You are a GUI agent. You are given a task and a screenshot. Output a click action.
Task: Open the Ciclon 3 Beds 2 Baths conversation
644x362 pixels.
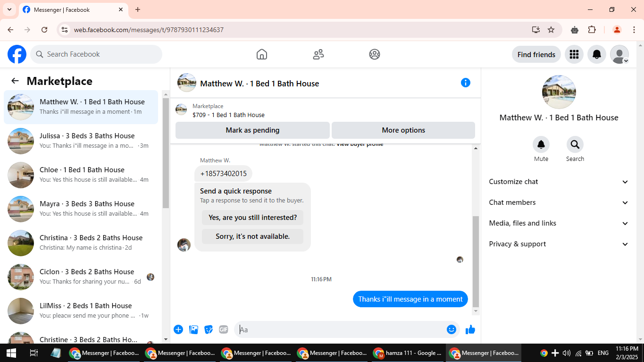pyautogui.click(x=81, y=277)
